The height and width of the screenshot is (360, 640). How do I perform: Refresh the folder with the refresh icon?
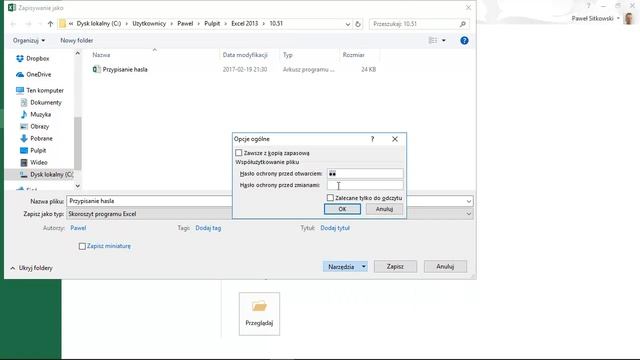click(358, 24)
